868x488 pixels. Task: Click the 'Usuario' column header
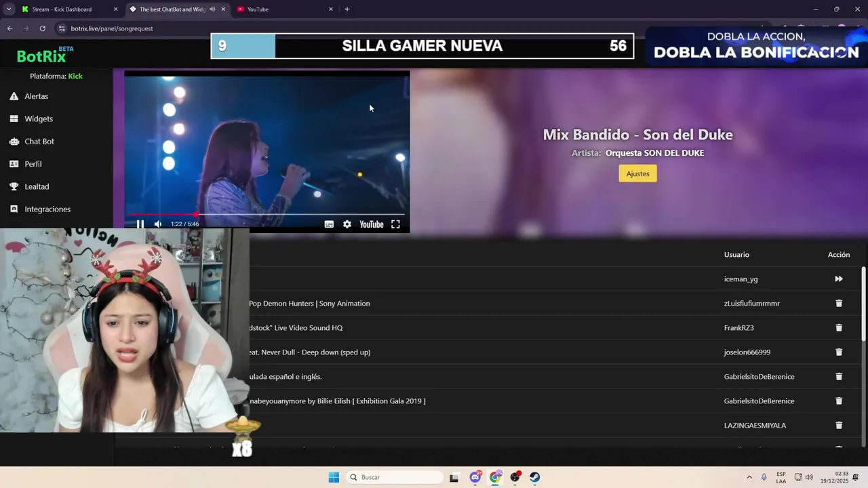pyautogui.click(x=736, y=254)
